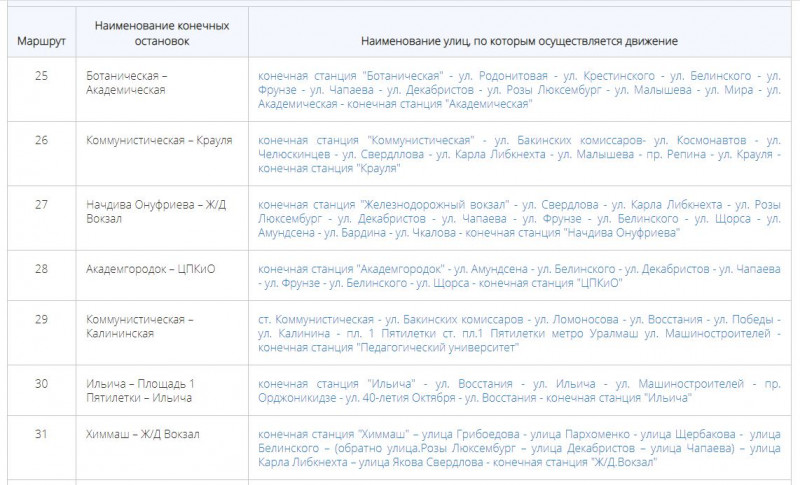Open route 31 street list via улица Грибоедова
The image size is (800, 485).
518,449
